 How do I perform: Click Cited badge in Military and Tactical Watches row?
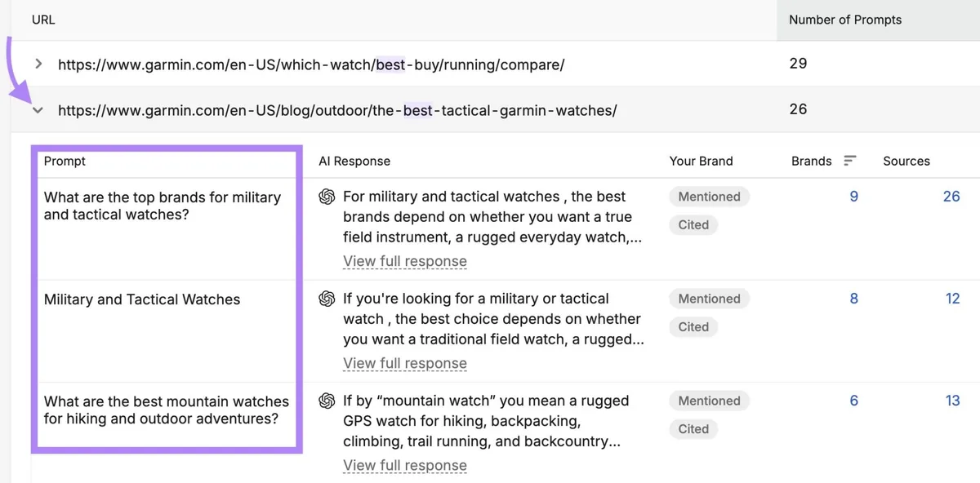point(693,326)
